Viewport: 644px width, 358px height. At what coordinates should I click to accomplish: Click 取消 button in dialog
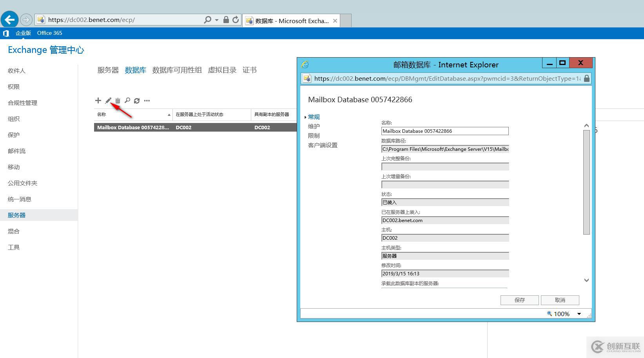560,300
